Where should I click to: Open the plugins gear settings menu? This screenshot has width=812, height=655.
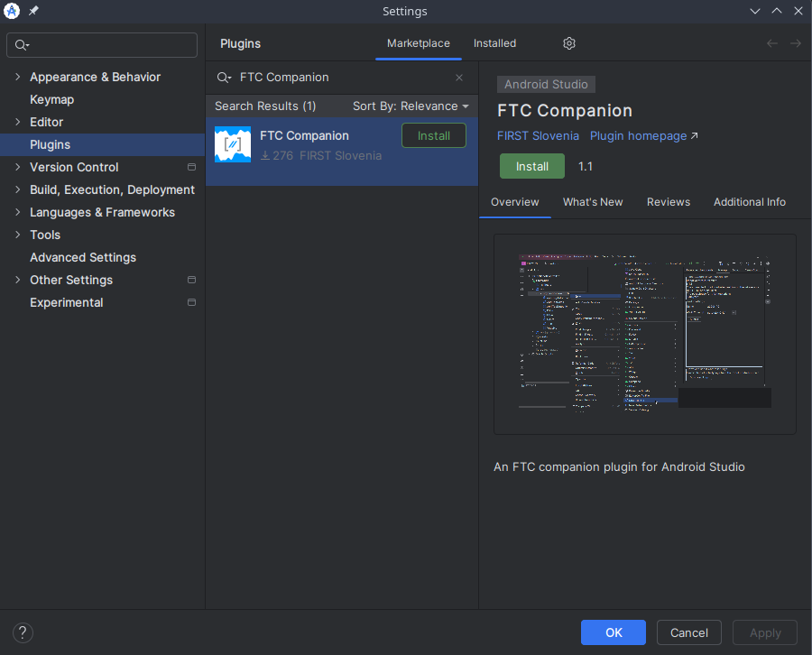tap(569, 43)
